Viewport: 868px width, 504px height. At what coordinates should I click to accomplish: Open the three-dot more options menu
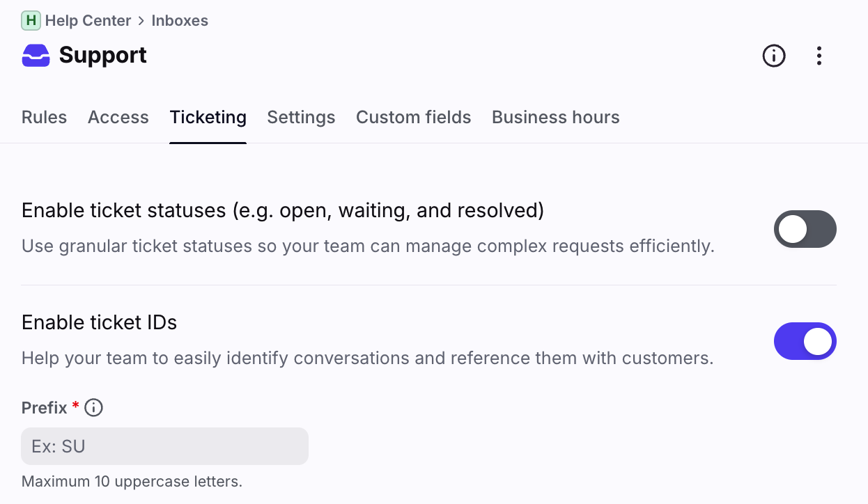click(819, 56)
